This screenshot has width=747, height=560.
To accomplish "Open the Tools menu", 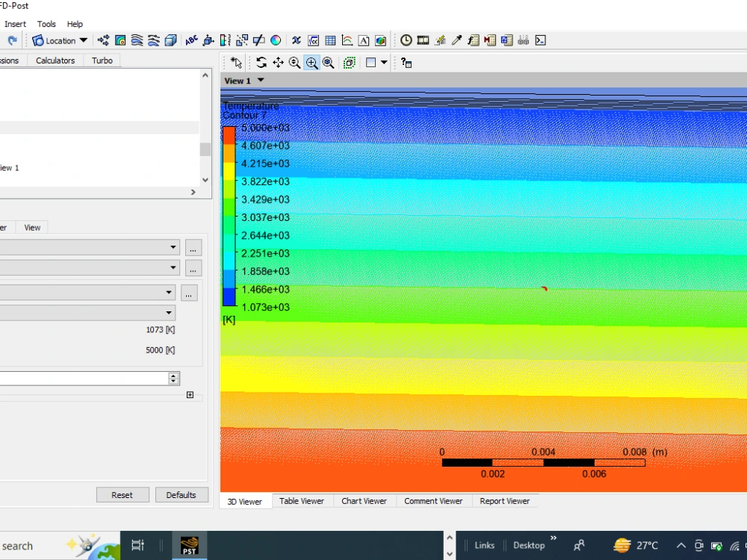I will (x=46, y=23).
